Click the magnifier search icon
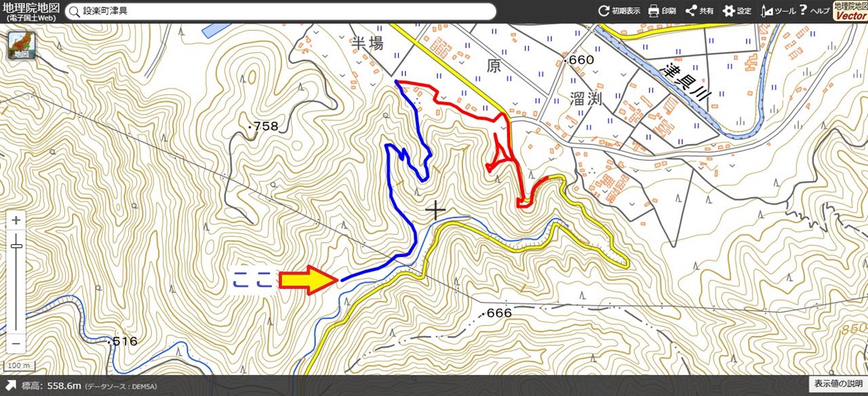This screenshot has width=868, height=396. (73, 12)
